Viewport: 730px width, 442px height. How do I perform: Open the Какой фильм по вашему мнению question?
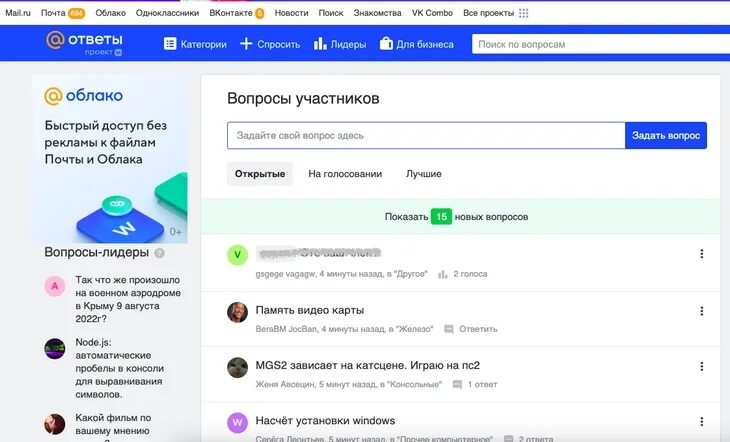[113, 426]
